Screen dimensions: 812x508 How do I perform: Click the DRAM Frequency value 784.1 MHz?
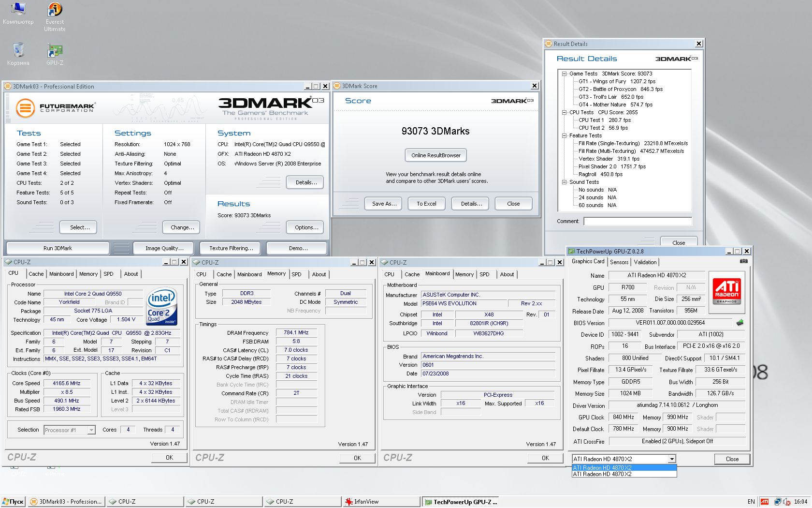296,332
